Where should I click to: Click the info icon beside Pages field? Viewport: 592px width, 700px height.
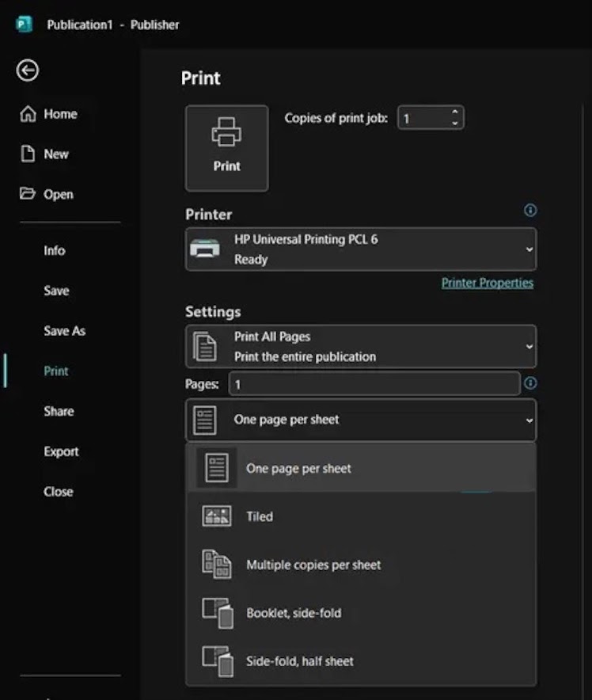(x=530, y=382)
